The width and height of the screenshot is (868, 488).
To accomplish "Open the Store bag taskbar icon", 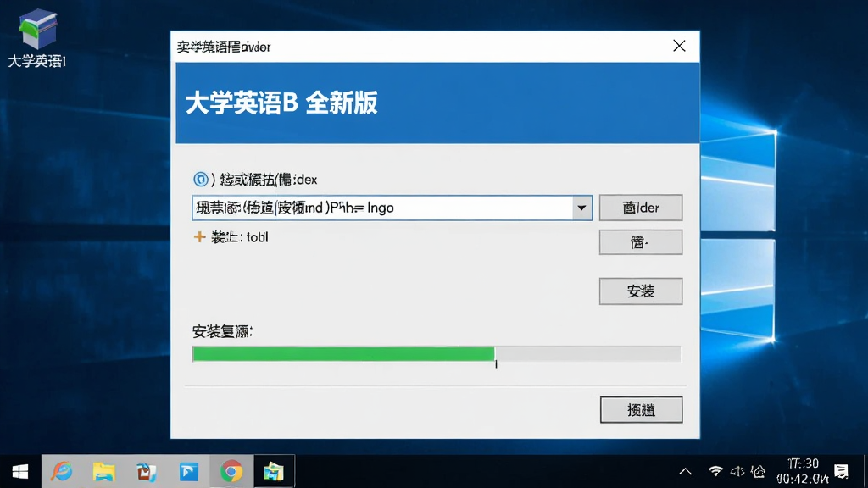I will pyautogui.click(x=146, y=471).
